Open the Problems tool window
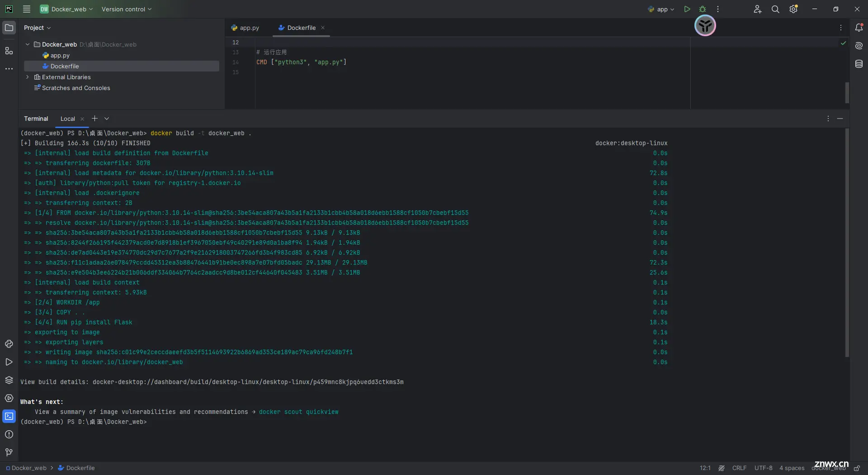 [9, 434]
